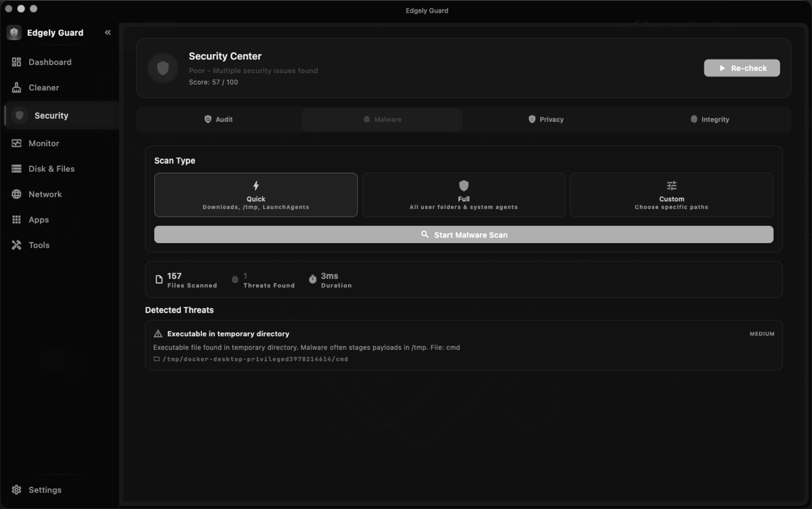Image resolution: width=812 pixels, height=509 pixels.
Task: Click the threat warning triangle icon
Action: pos(158,334)
